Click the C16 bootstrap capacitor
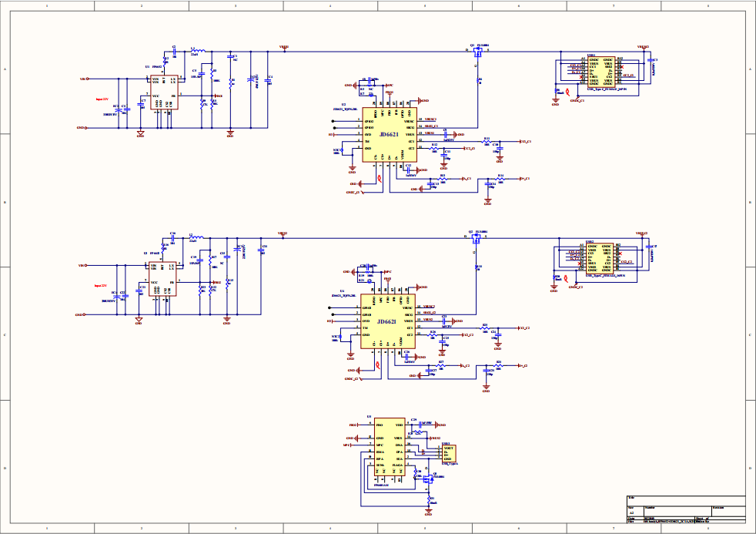 [172, 238]
